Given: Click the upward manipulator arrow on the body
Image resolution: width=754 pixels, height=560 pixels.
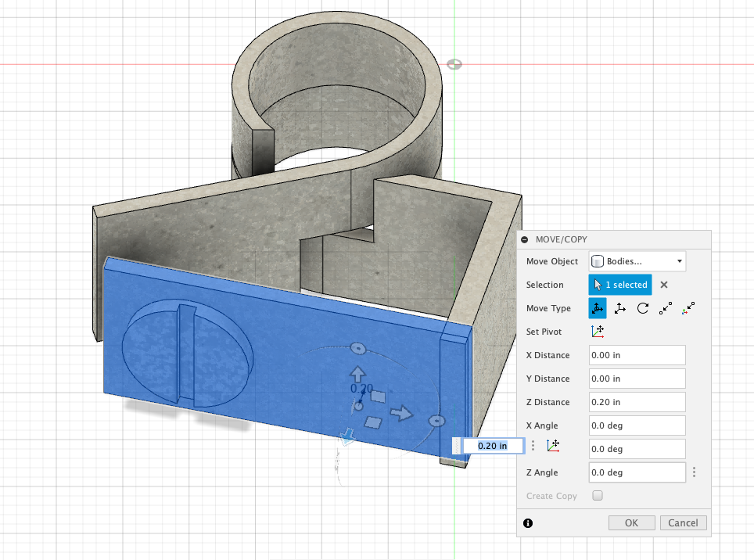Looking at the screenshot, I should tap(357, 374).
